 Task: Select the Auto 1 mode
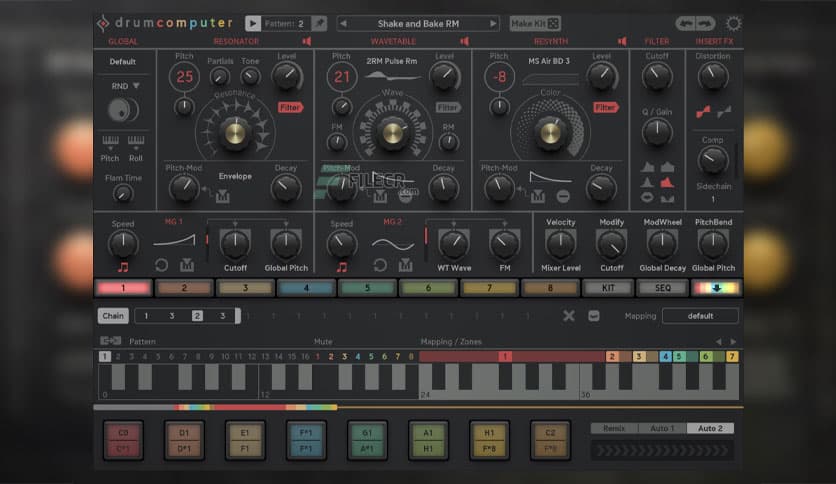click(662, 428)
